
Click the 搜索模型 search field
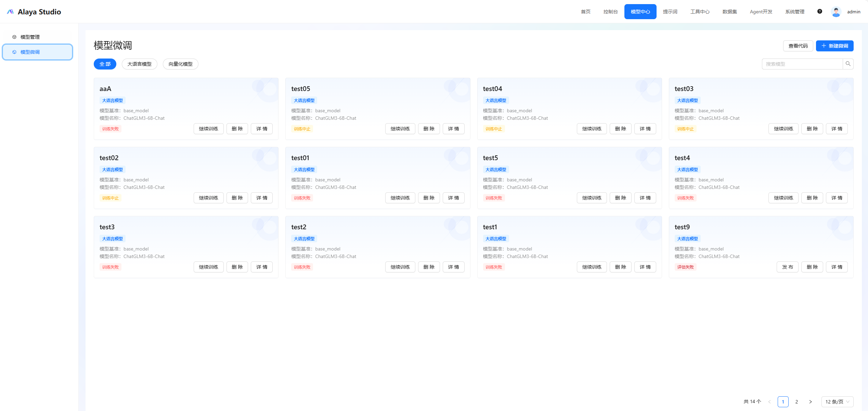[802, 64]
